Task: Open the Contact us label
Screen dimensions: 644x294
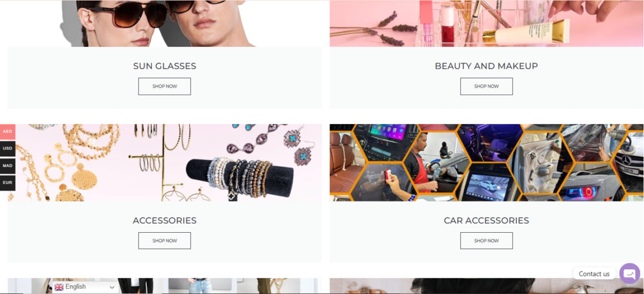Action: coord(594,274)
